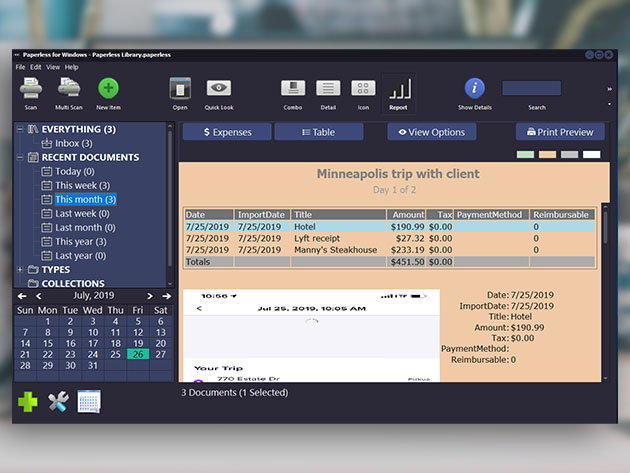Click the Table button

(x=319, y=132)
